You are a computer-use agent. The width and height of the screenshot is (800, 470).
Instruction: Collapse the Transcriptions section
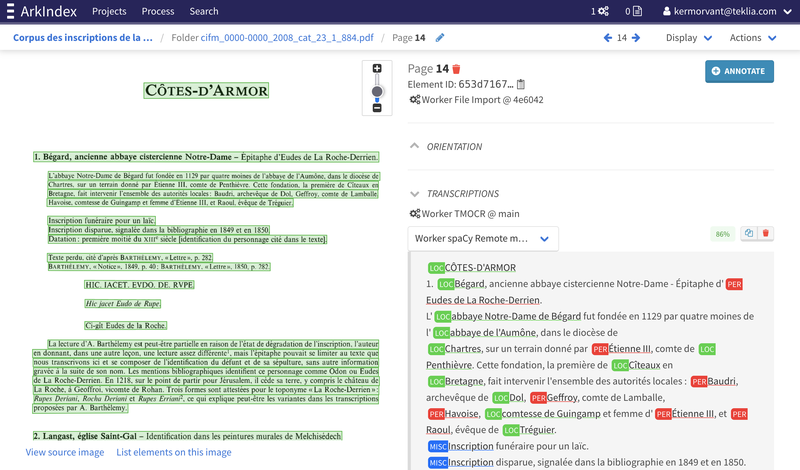[x=454, y=194]
